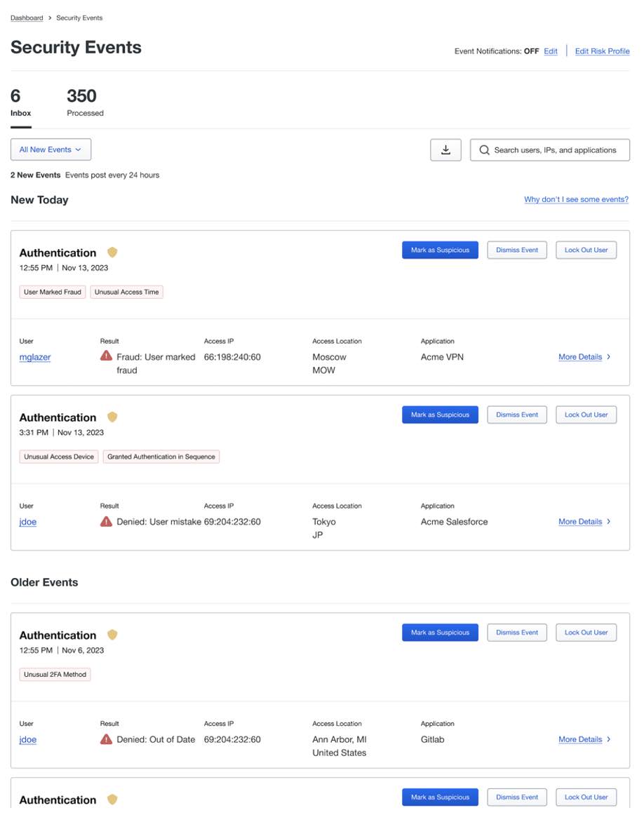Focus the search users, IPs, and applications field
This screenshot has width=644, height=822.
click(x=554, y=150)
